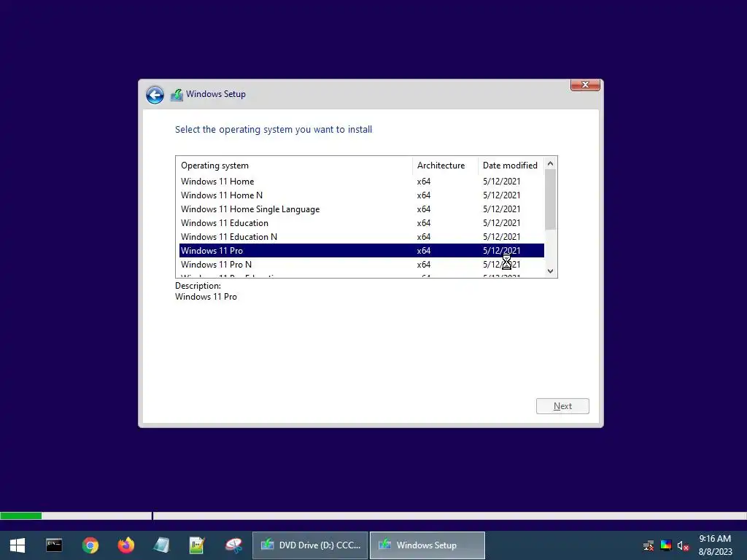
Task: Click the network tray icon
Action: click(x=649, y=545)
